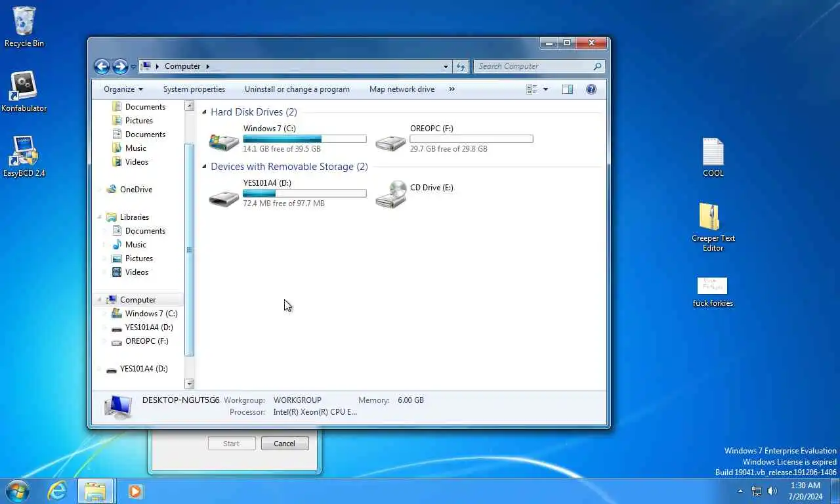Select the CD Drive (E:) icon
Viewport: 840px width, 504px height.
point(391,194)
